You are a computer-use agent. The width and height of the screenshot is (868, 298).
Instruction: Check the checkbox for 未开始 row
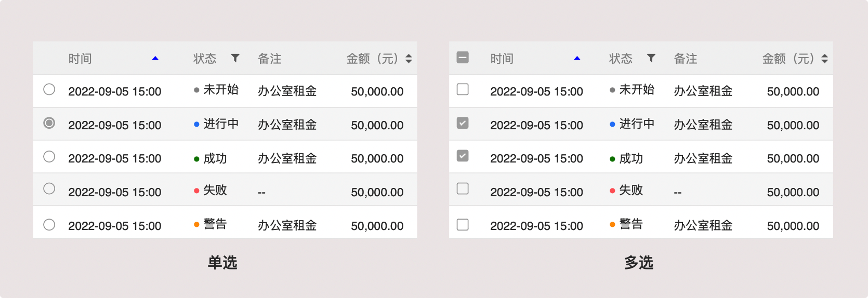(463, 89)
